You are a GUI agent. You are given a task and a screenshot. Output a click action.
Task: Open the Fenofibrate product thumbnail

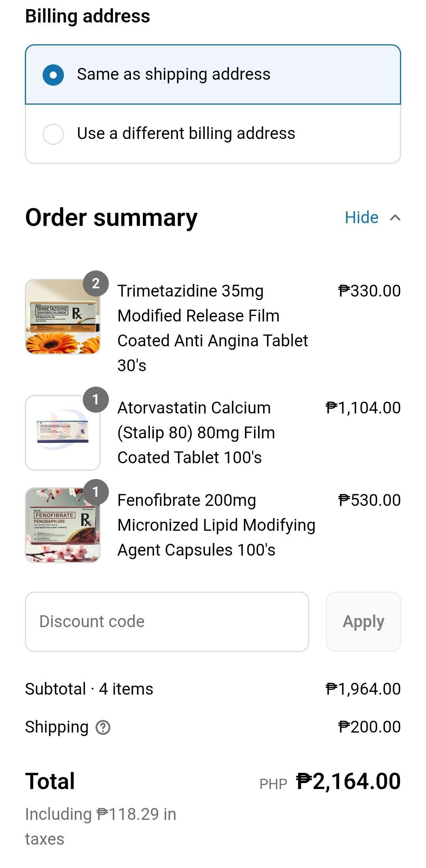(62, 525)
